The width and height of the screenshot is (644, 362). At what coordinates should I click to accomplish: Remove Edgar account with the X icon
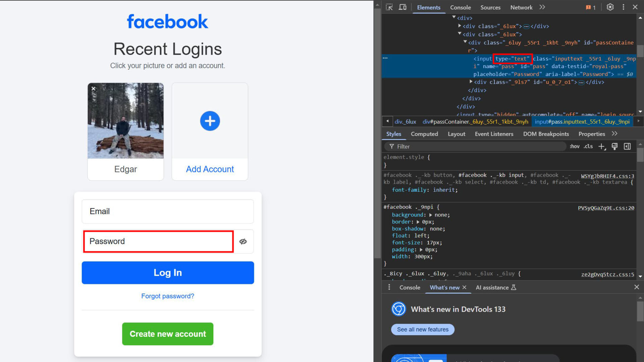pyautogui.click(x=94, y=88)
